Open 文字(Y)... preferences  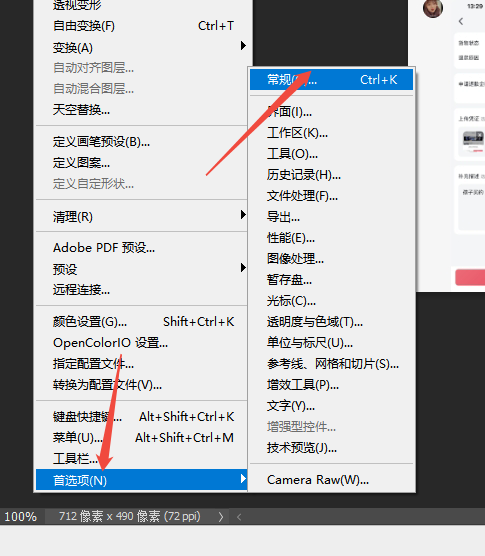click(x=331, y=406)
